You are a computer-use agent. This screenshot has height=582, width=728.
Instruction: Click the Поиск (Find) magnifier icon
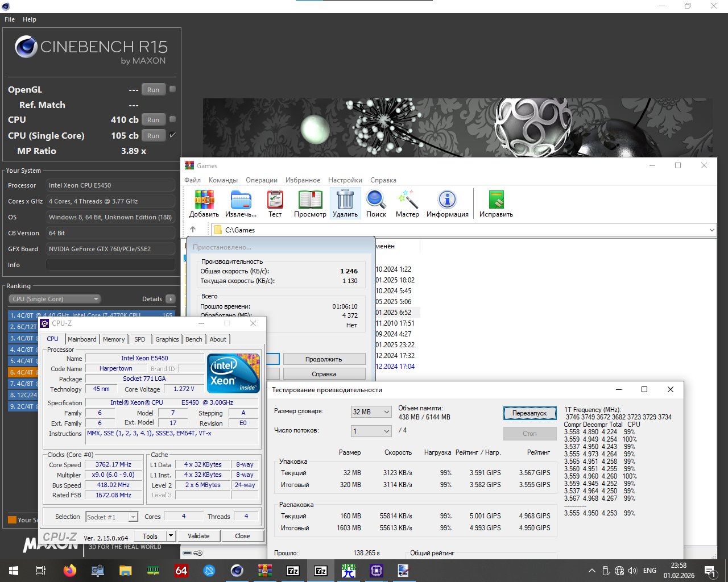[x=376, y=203]
